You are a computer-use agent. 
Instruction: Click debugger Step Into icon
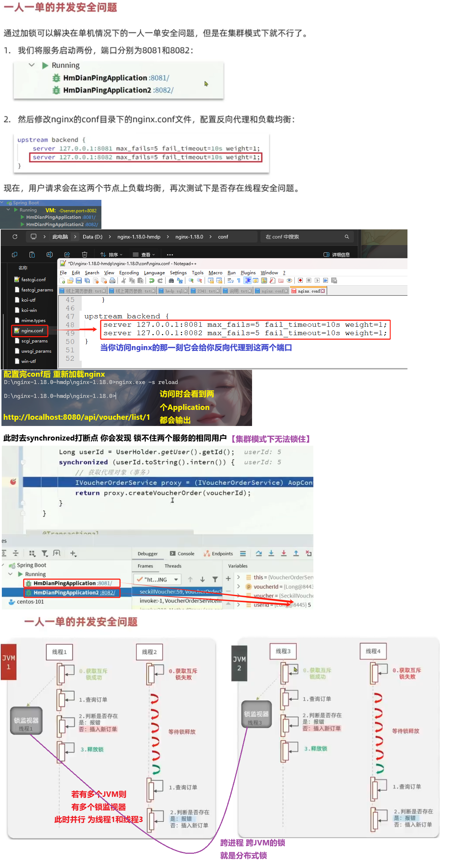click(271, 554)
